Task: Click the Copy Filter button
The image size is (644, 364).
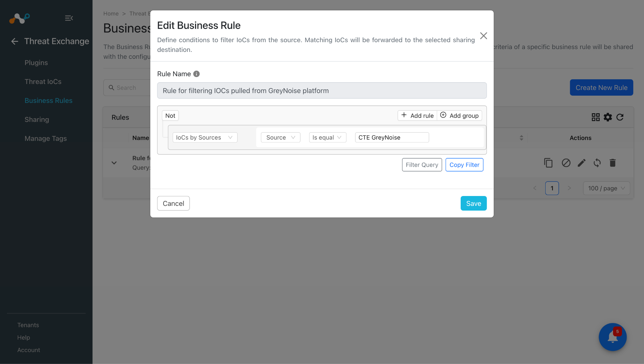Action: point(464,165)
